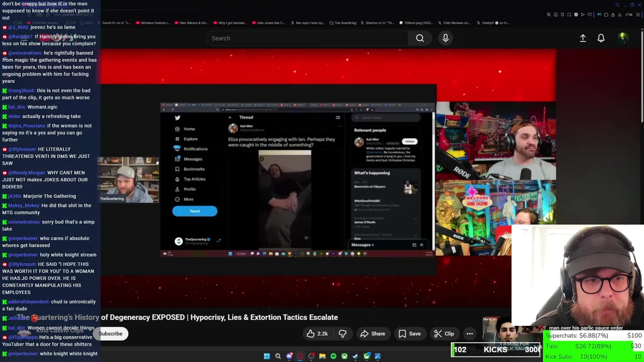Click chat message 'holy white knight stream'
The width and height of the screenshot is (644, 362).
pos(49,255)
